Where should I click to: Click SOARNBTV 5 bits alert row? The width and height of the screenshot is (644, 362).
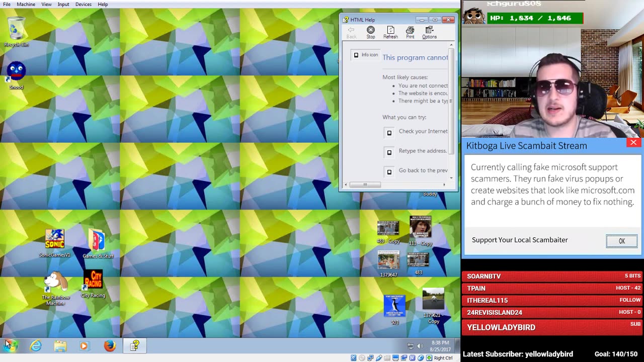click(x=552, y=276)
